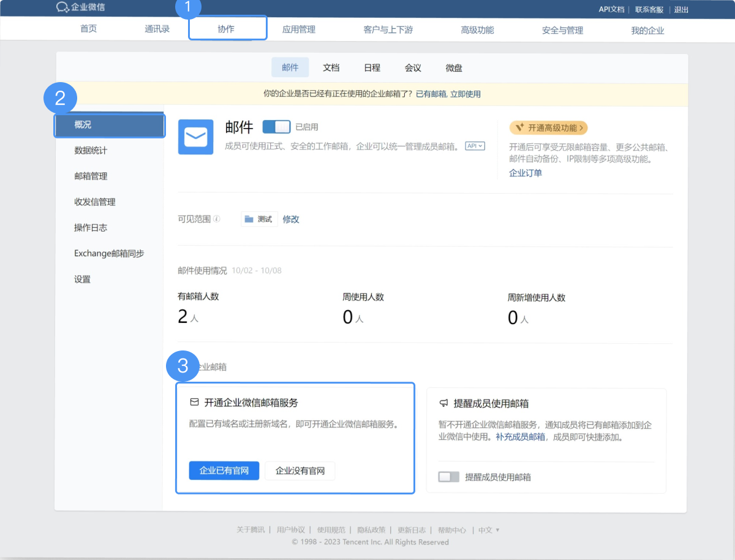The width and height of the screenshot is (735, 560).
Task: Click the 测试 folder tag
Action: [259, 219]
